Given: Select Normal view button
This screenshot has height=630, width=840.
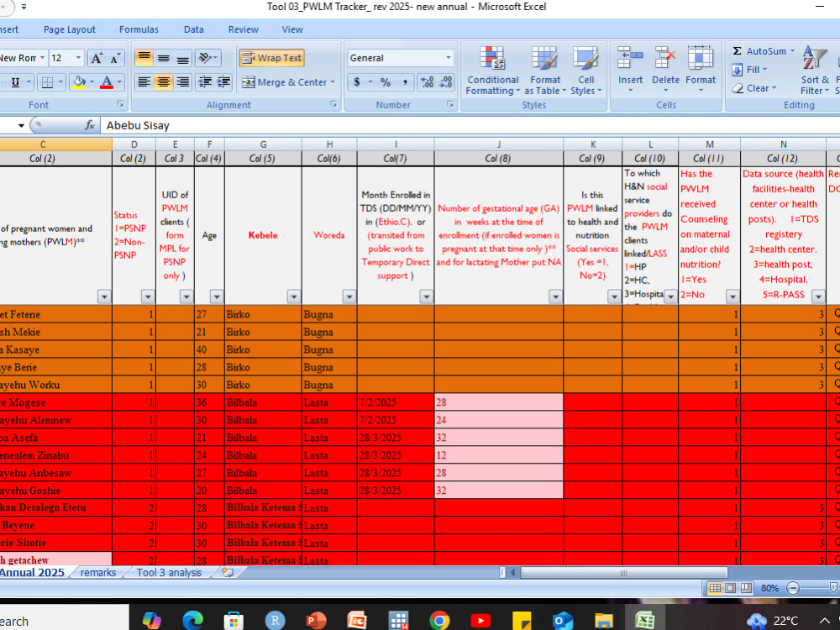Looking at the screenshot, I should tap(715, 588).
